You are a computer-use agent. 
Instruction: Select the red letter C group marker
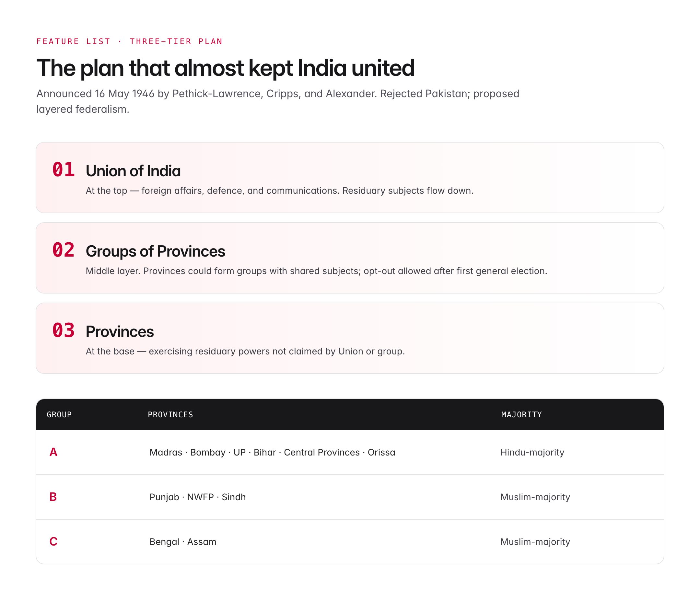(53, 541)
